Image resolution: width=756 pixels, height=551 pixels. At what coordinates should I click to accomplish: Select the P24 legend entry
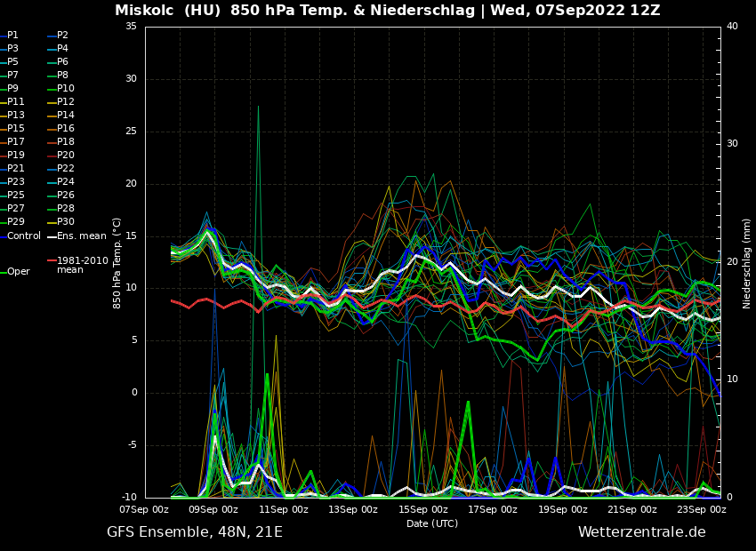click(65, 182)
